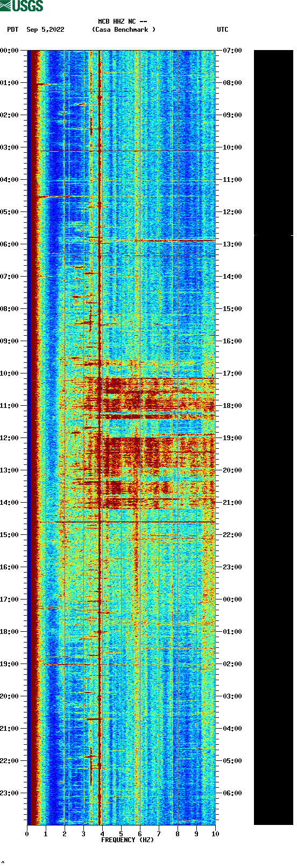Viewport: 297px width, 868px height.
Task: Click PDT time label '23:00'
Action: 9,793
